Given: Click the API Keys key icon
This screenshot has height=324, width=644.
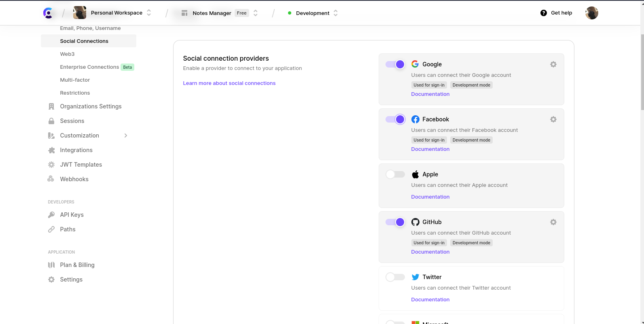Looking at the screenshot, I should pos(51,215).
